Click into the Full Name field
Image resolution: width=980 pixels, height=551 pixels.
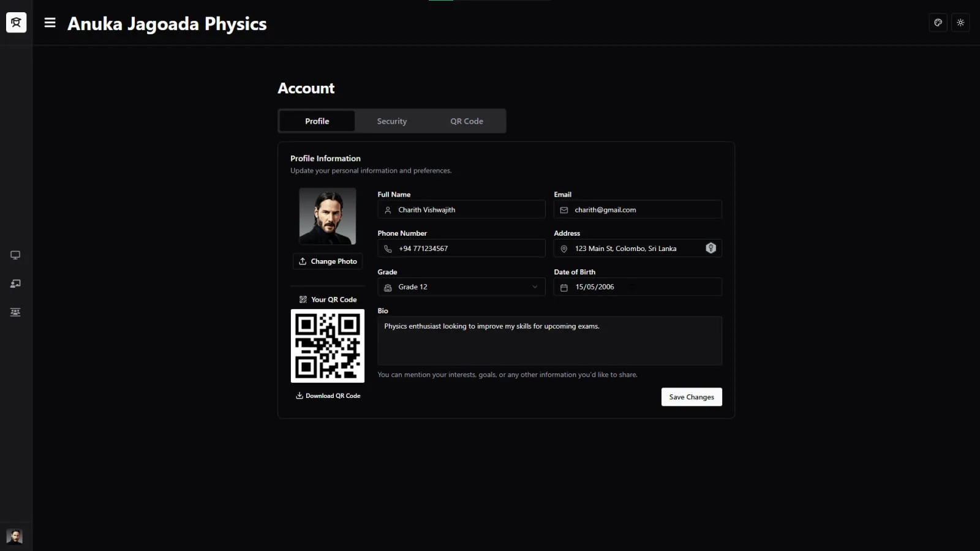(x=461, y=209)
